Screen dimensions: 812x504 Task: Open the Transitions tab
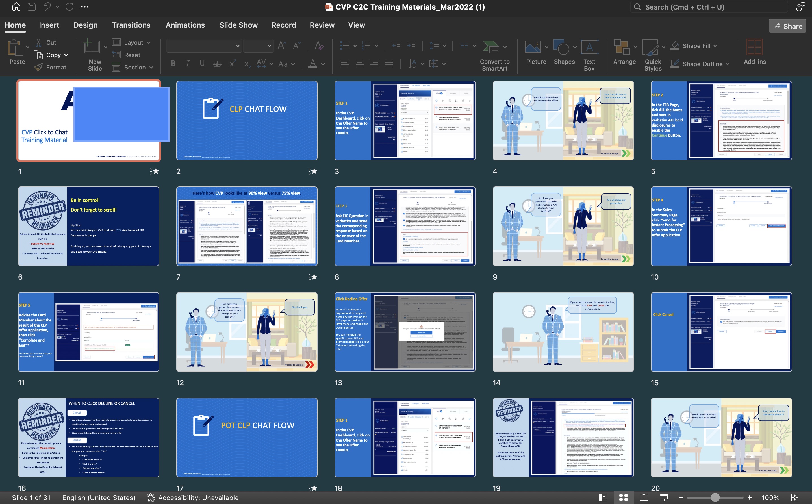pyautogui.click(x=131, y=25)
